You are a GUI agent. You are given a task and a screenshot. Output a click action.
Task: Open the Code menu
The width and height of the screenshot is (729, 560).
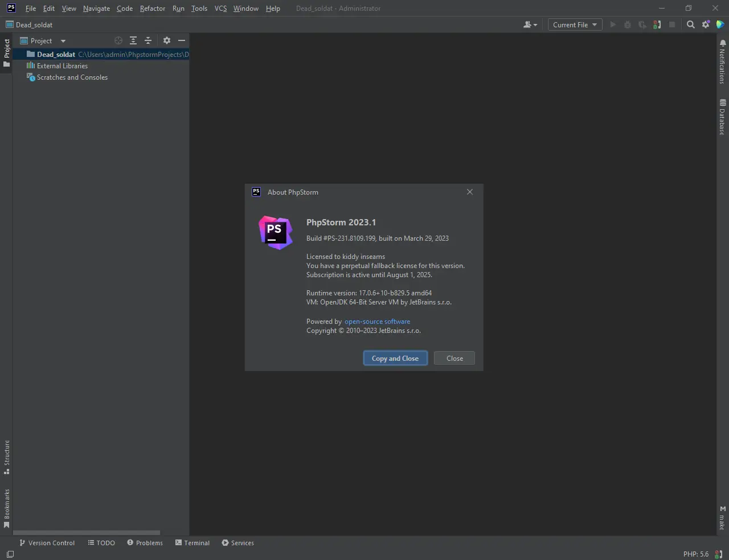(125, 9)
